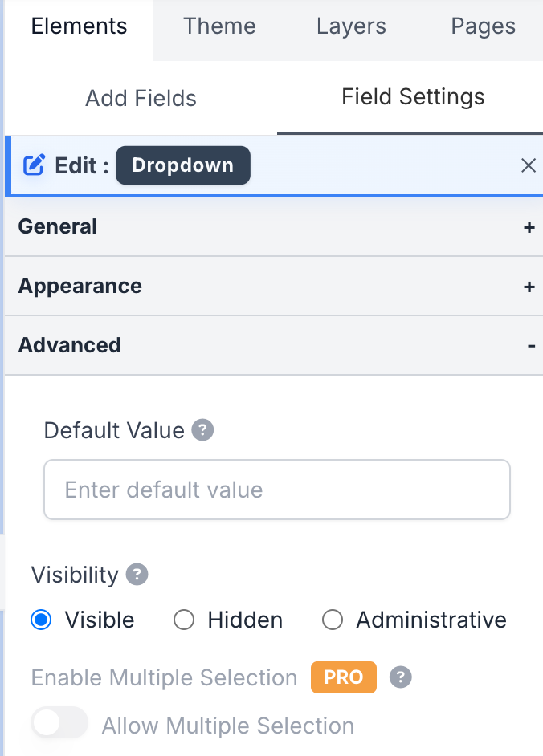Select the Hidden radio option
Viewport: 543px width, 756px height.
[x=184, y=620]
